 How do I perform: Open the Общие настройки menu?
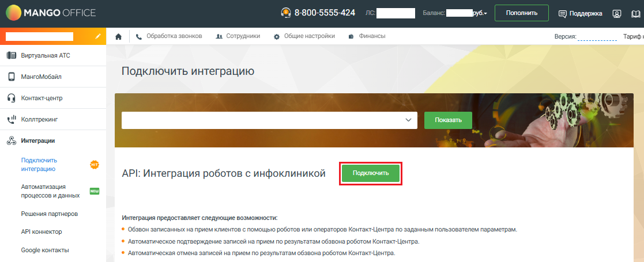[x=304, y=36]
